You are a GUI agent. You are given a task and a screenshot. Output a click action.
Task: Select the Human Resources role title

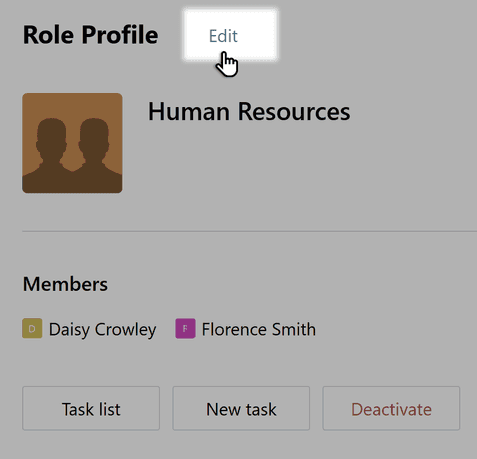tap(249, 111)
